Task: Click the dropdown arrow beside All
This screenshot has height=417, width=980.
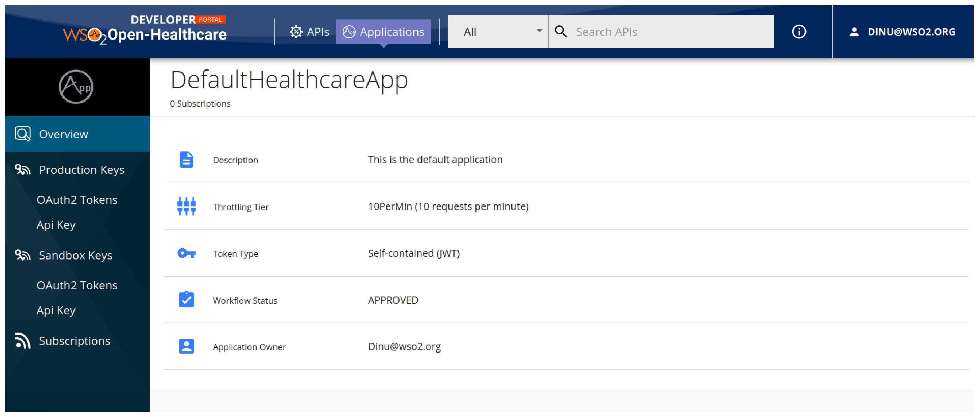Action: (x=539, y=31)
